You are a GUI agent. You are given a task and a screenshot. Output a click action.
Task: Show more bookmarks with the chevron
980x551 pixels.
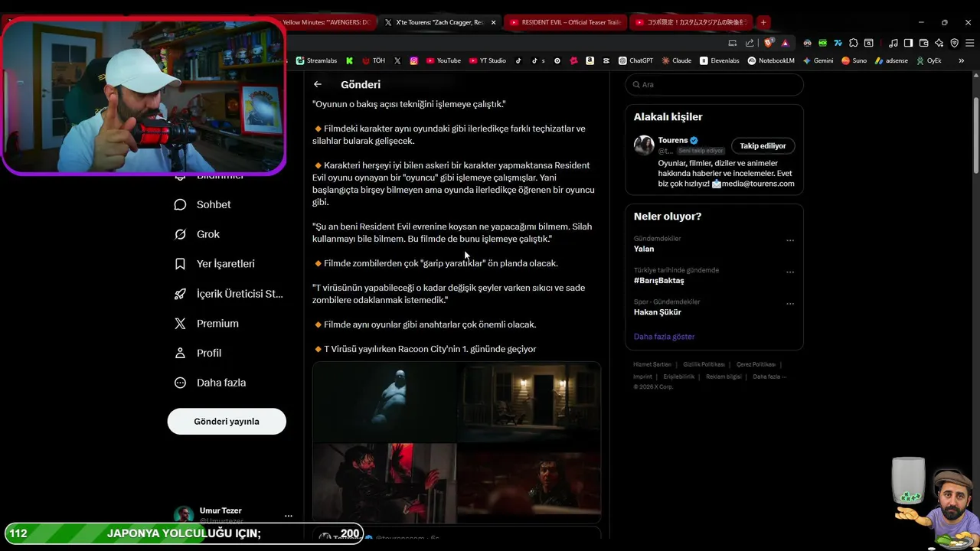pyautogui.click(x=962, y=60)
